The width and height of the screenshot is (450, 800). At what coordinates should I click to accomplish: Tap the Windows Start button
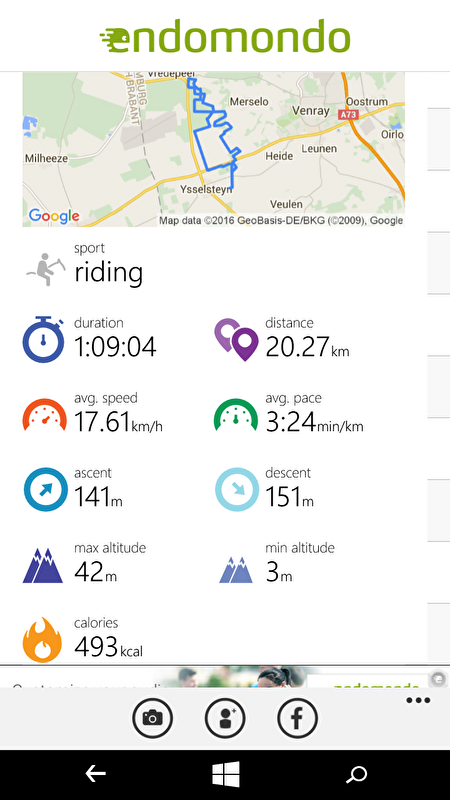(226, 774)
